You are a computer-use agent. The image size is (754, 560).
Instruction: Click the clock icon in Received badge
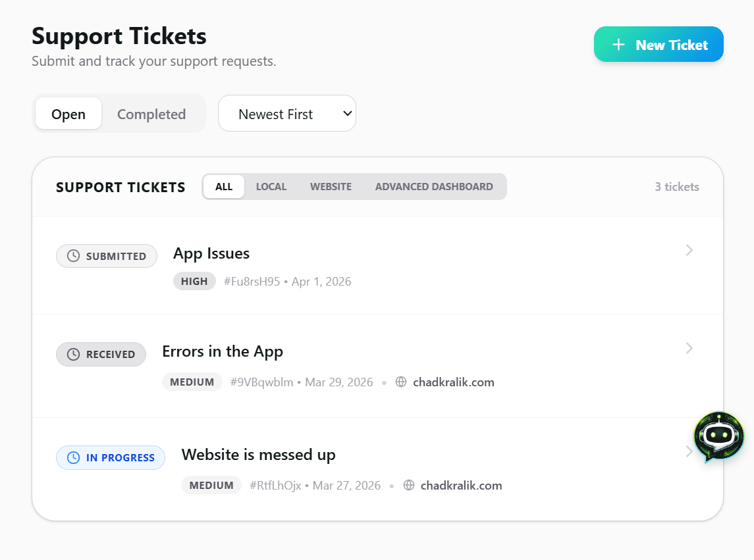click(74, 354)
